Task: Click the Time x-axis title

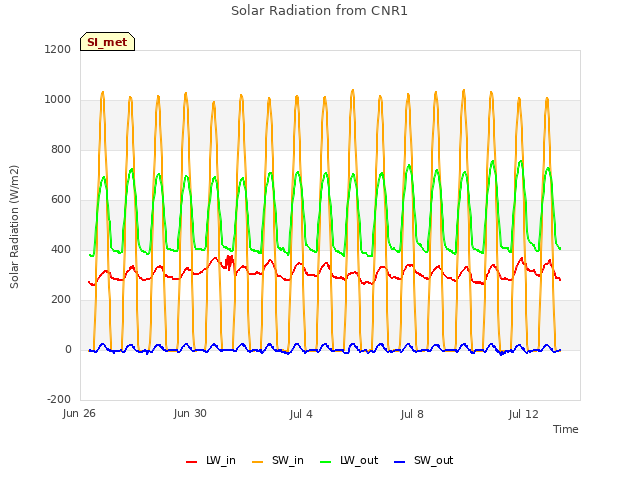Action: (x=566, y=429)
